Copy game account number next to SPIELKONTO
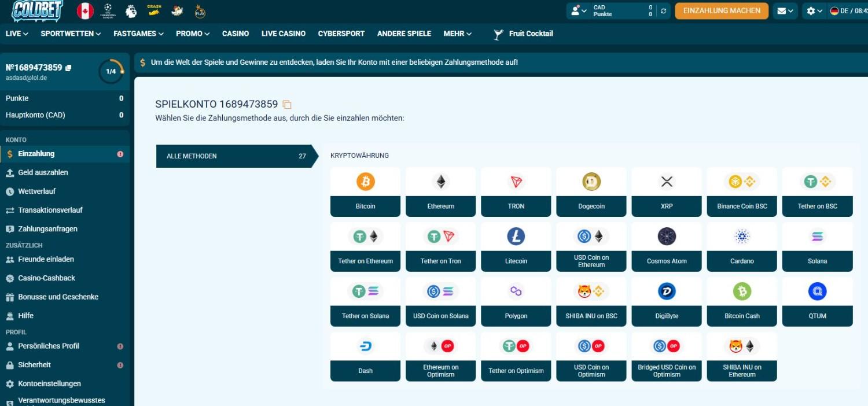This screenshot has width=868, height=406. pyautogui.click(x=287, y=105)
